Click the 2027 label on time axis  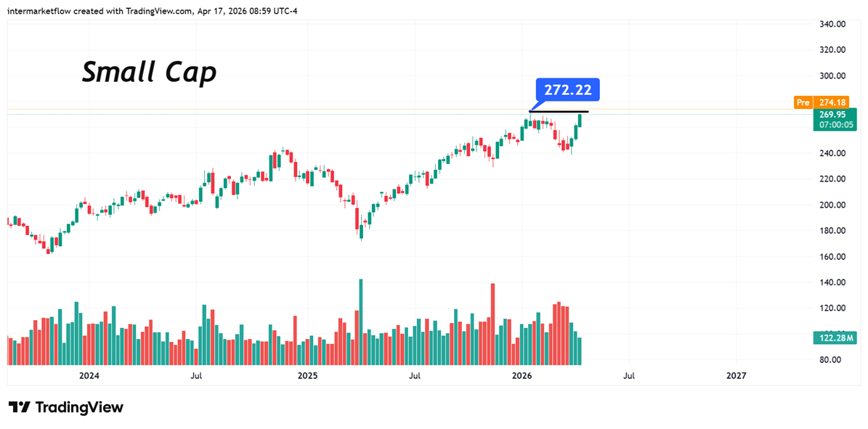click(736, 375)
